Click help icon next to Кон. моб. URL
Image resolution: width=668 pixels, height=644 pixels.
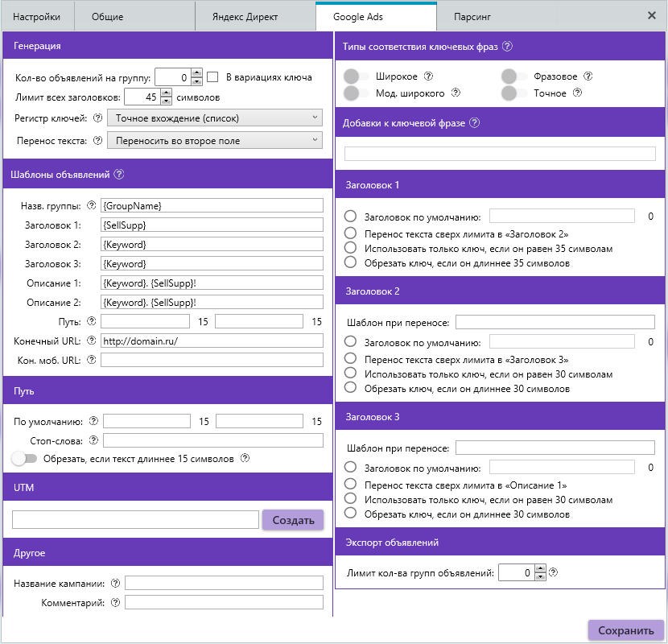[x=92, y=360]
